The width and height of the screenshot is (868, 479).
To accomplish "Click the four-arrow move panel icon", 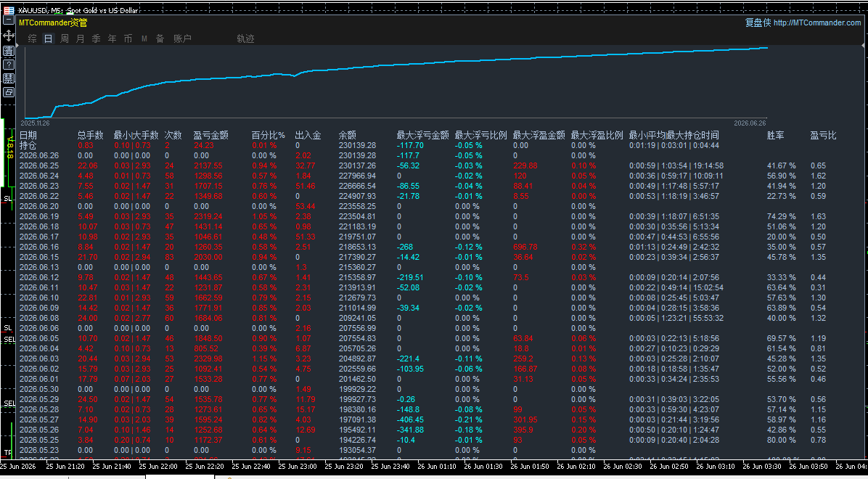I will click(8, 36).
